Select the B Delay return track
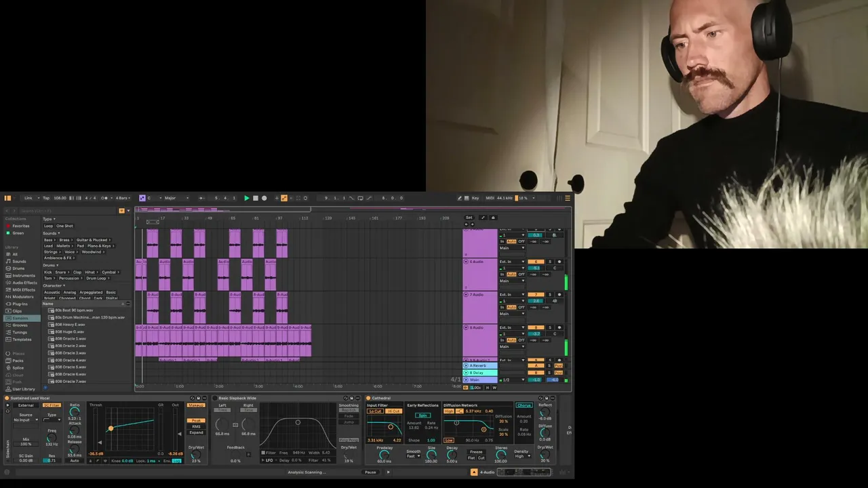Screen dimensions: 868x488 pyautogui.click(x=480, y=373)
